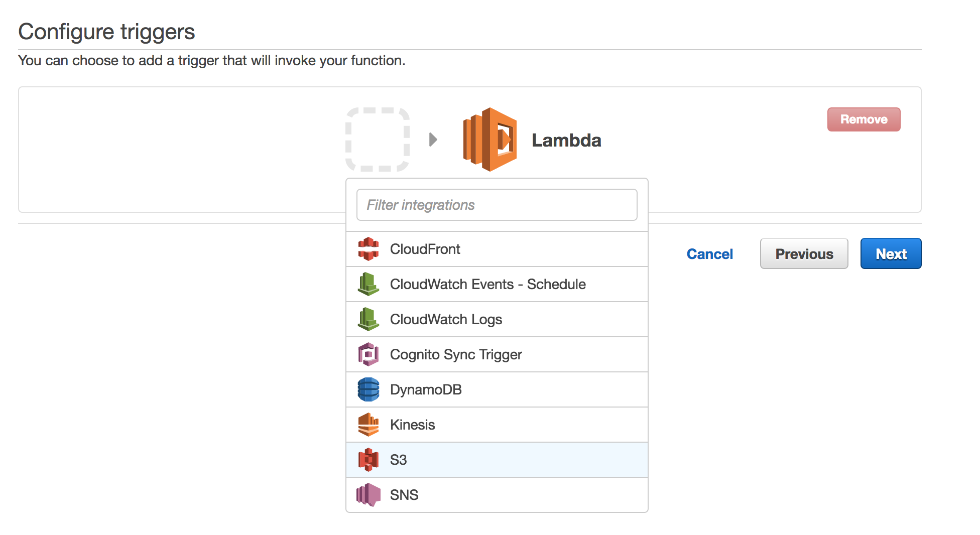Remove the current trigger
Viewport: 980px width, 535px height.
click(x=864, y=119)
